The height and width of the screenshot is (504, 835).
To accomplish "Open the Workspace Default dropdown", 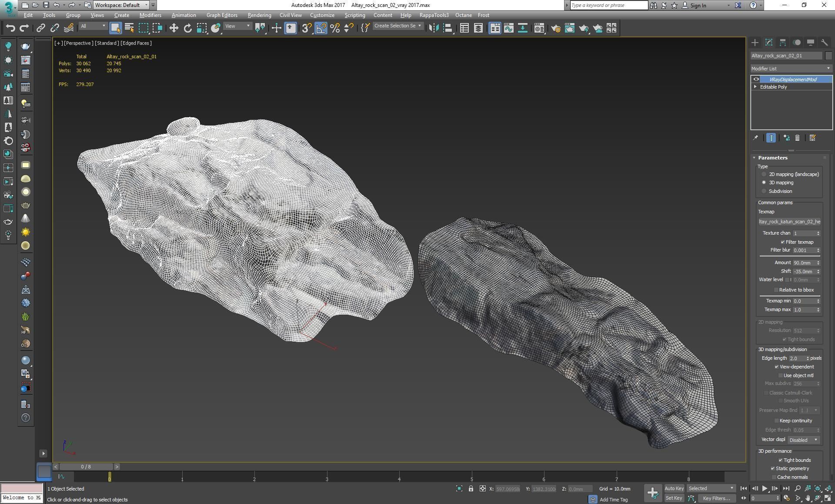I will click(x=121, y=5).
